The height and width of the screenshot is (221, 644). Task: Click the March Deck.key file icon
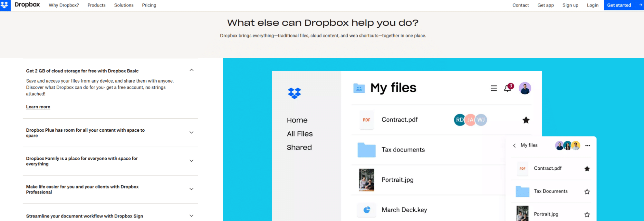click(367, 210)
